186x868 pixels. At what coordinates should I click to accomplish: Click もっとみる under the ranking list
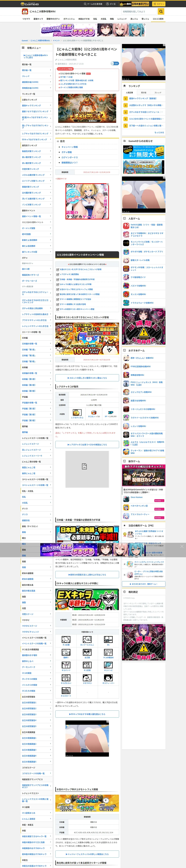(159, 132)
